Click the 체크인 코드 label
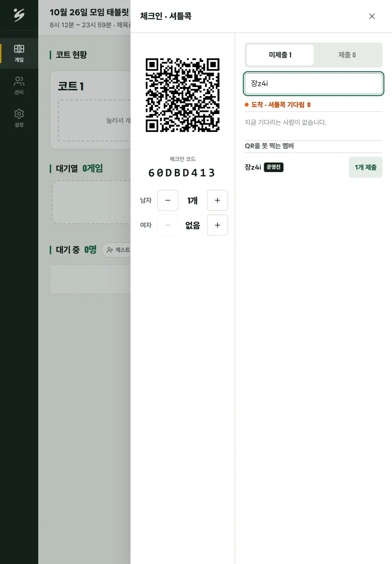392x564 pixels. [182, 159]
